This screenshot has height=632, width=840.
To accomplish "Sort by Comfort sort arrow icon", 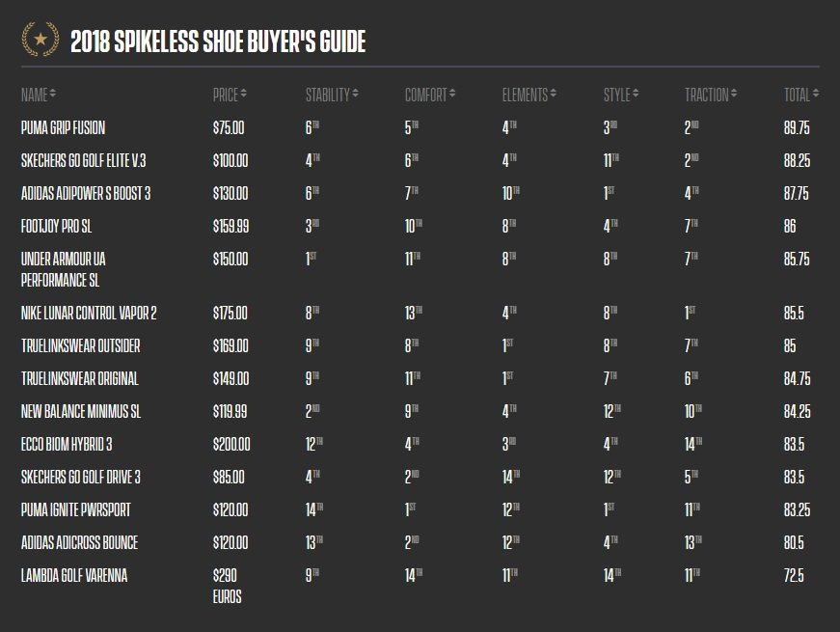I will (452, 94).
